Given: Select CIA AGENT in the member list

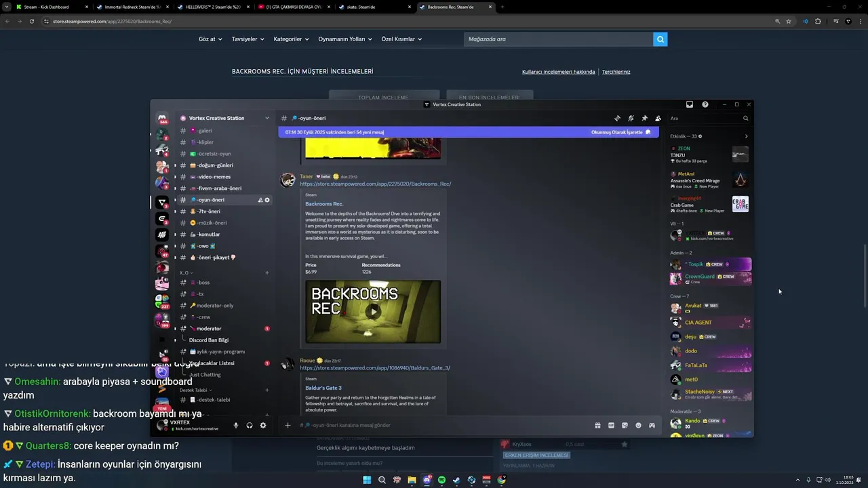Looking at the screenshot, I should [710, 323].
